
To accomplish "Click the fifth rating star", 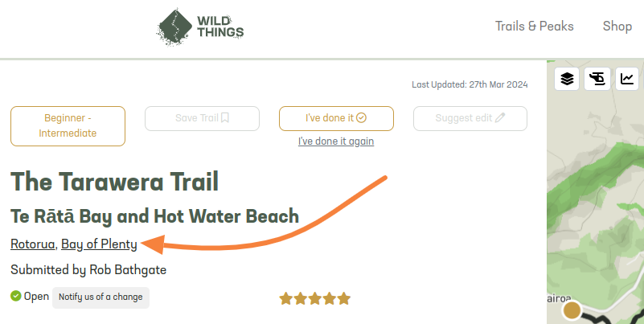I will [x=343, y=298].
